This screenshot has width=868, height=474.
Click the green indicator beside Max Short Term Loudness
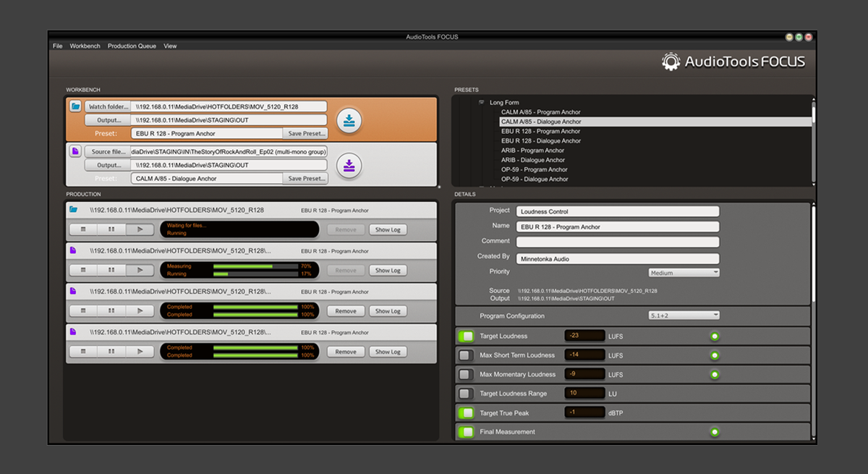[715, 355]
